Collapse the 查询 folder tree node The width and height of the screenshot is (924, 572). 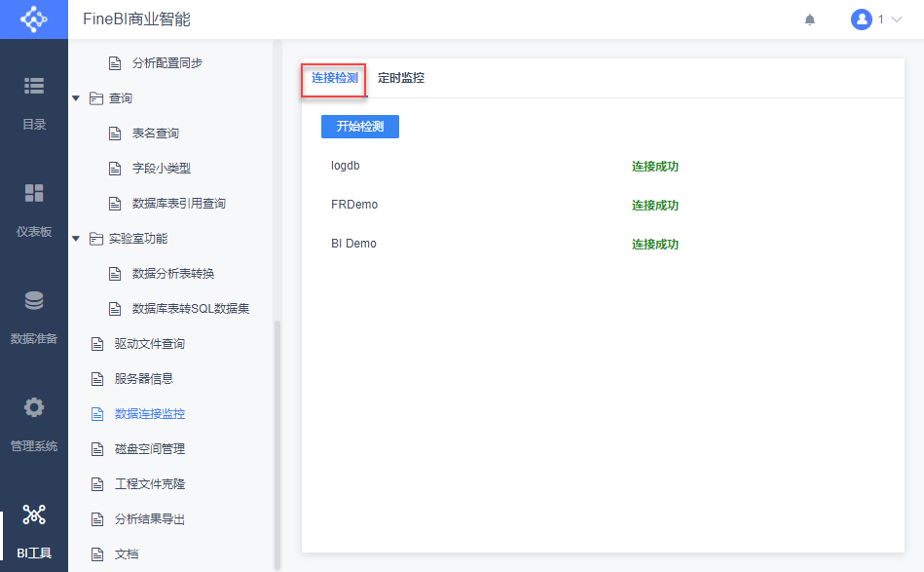tap(76, 98)
